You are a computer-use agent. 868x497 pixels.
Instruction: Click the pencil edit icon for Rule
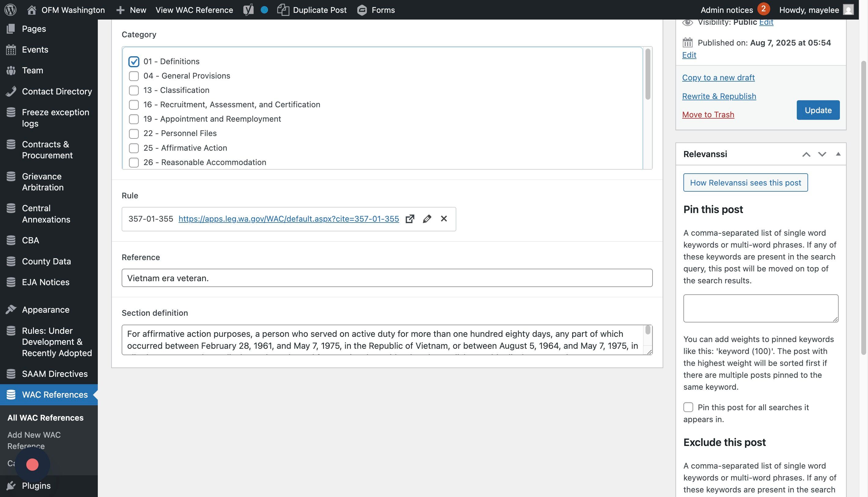point(427,219)
